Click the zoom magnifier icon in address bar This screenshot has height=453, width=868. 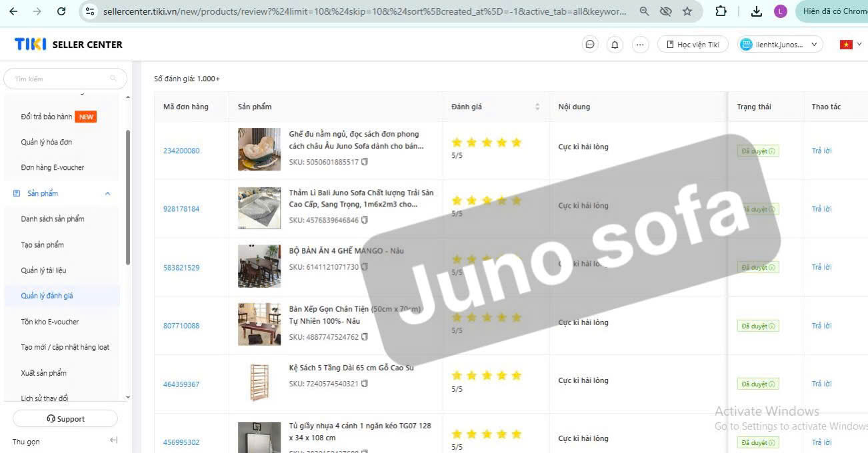click(x=644, y=11)
